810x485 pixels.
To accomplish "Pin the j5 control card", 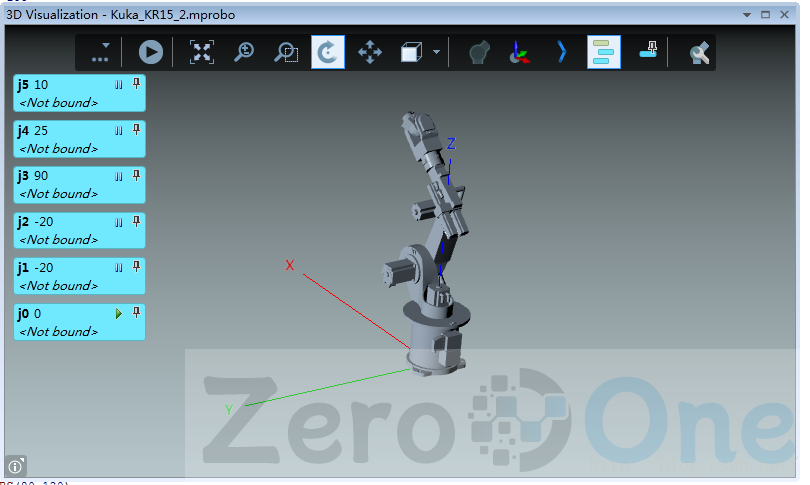I will [136, 84].
